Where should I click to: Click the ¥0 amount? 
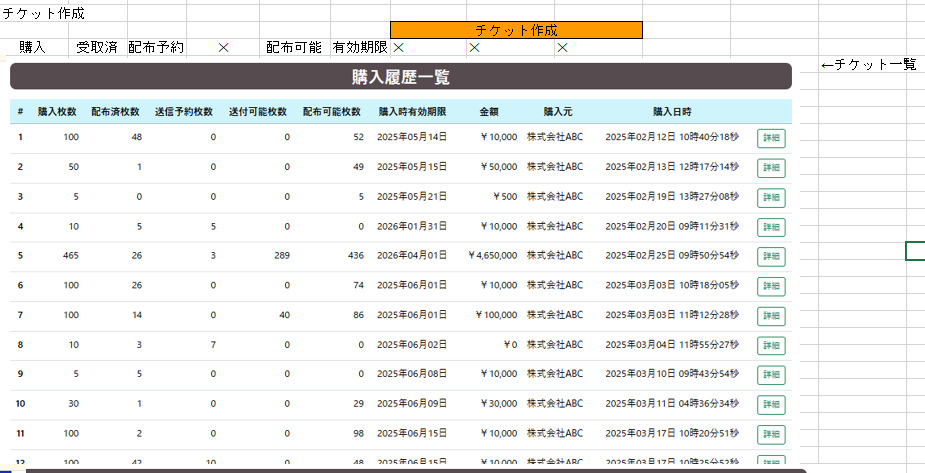point(510,344)
